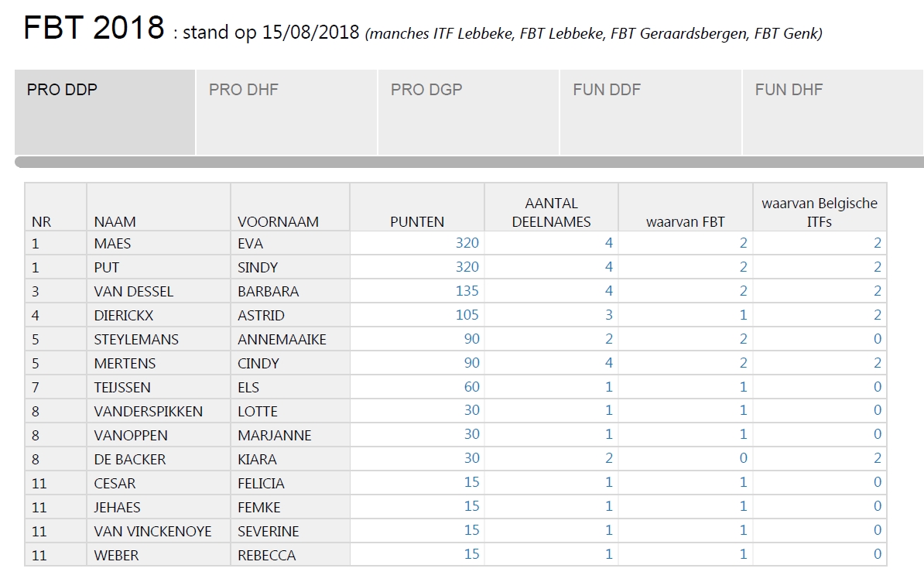Click the AANTAL DEELNAMES column header

pyautogui.click(x=552, y=207)
